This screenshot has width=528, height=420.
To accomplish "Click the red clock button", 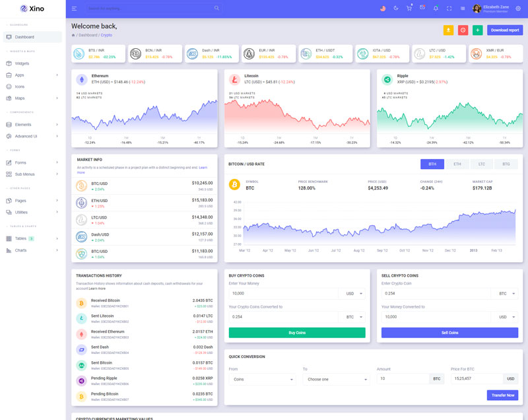I will pos(463,30).
